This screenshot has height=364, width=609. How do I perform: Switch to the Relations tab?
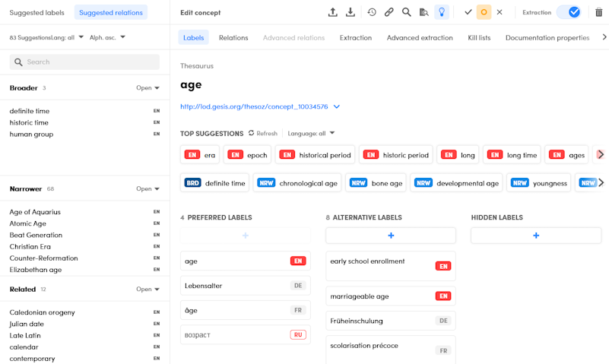[x=233, y=38]
